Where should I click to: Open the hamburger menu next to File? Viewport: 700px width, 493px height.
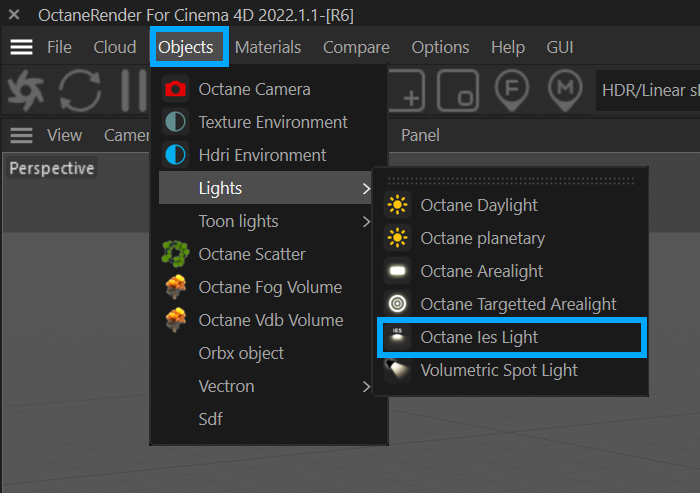click(21, 47)
